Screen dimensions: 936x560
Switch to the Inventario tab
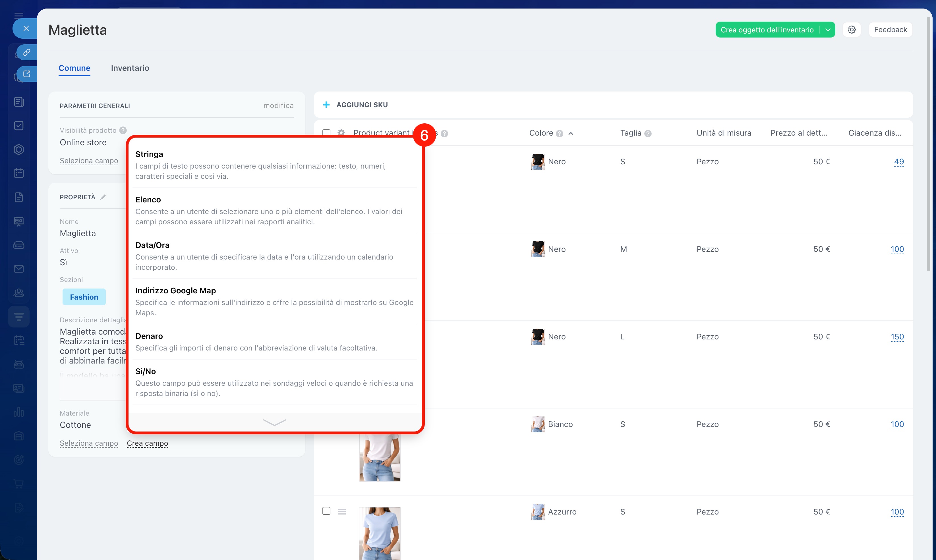coord(130,68)
